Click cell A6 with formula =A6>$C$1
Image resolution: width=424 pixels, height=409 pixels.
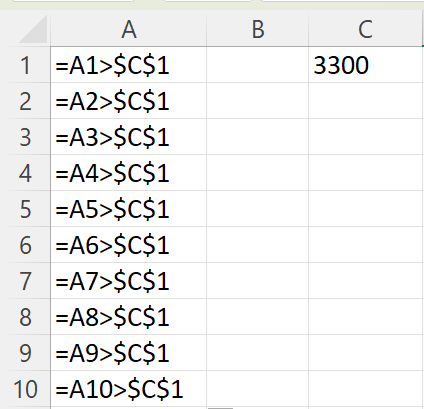point(129,245)
